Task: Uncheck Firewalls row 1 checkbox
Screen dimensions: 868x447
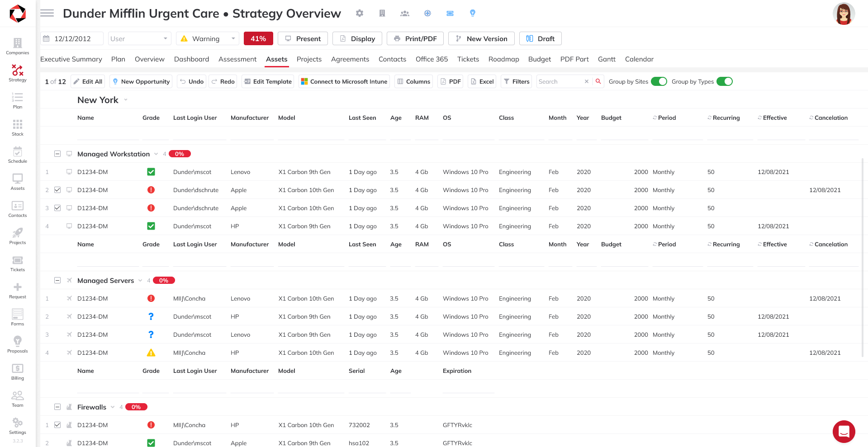Action: [57, 425]
